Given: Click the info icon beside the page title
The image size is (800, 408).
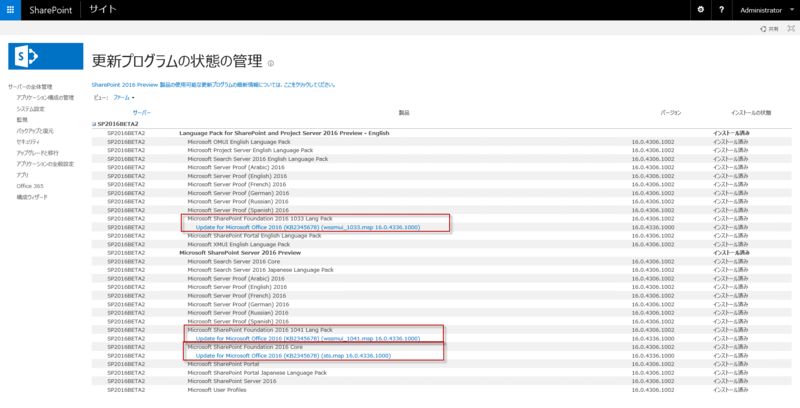Looking at the screenshot, I should click(270, 63).
